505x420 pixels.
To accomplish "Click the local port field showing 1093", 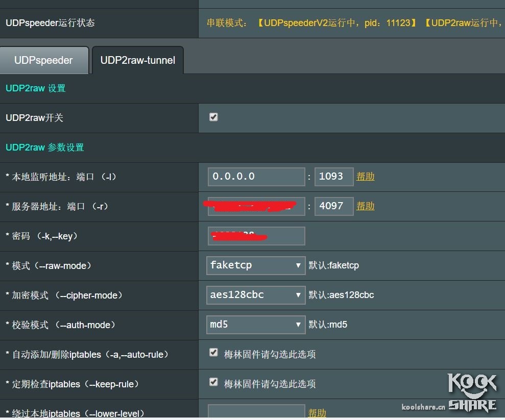I will click(x=333, y=177).
